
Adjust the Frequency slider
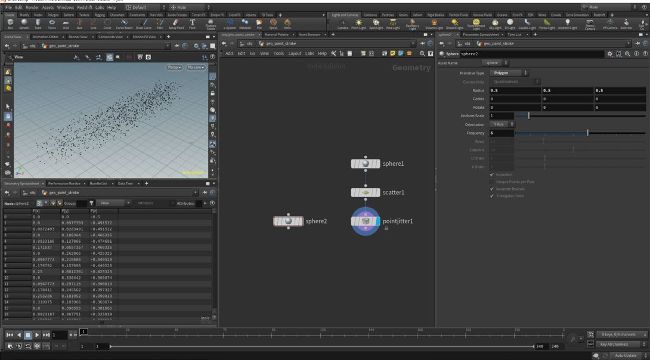pyautogui.click(x=580, y=133)
